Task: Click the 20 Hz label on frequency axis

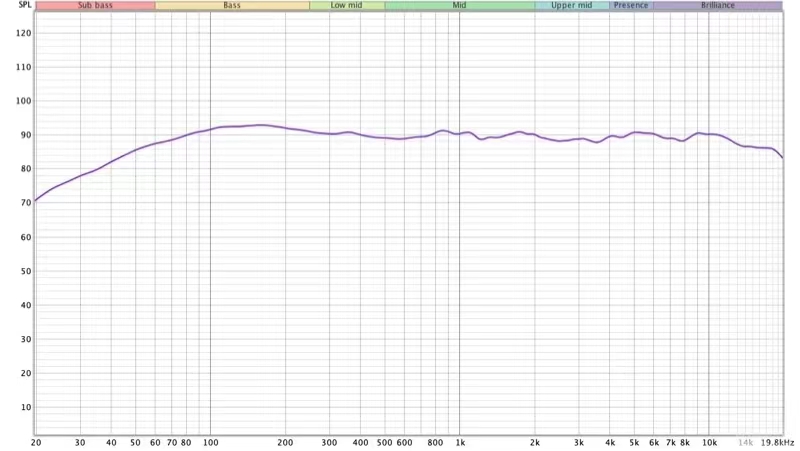Action: (x=36, y=441)
